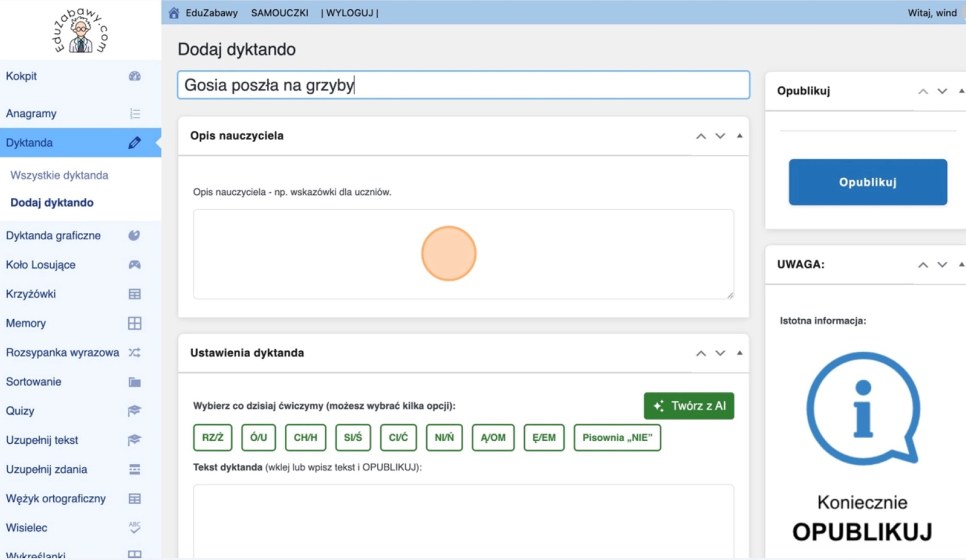The image size is (966, 560).
Task: Open Wszystkie dyktanda in the sidebar
Action: point(59,175)
